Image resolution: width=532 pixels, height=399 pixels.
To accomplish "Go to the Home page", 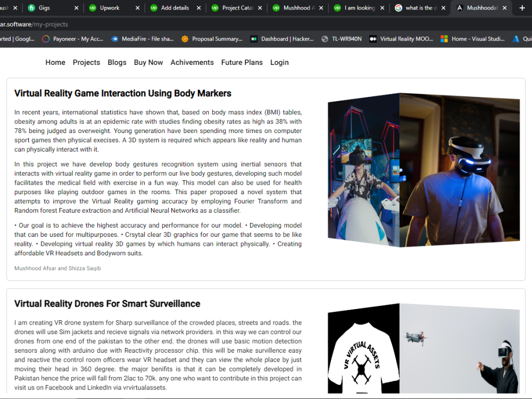I will tap(55, 62).
